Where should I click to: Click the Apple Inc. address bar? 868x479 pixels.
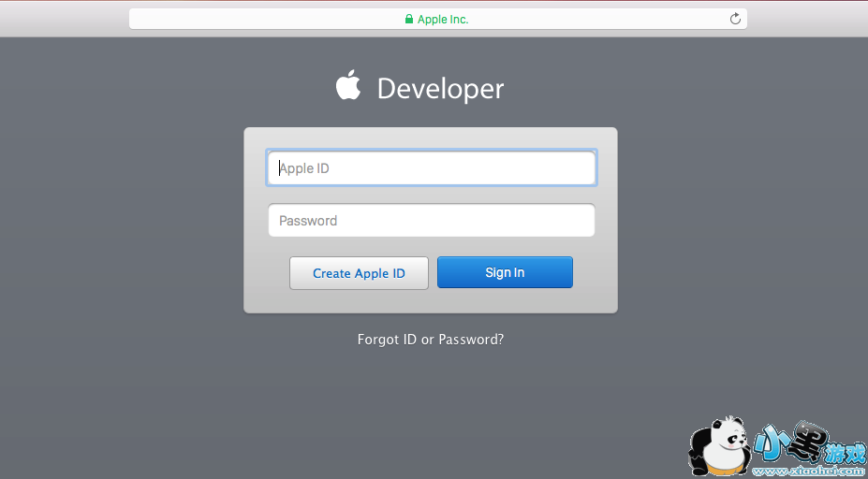(438, 19)
